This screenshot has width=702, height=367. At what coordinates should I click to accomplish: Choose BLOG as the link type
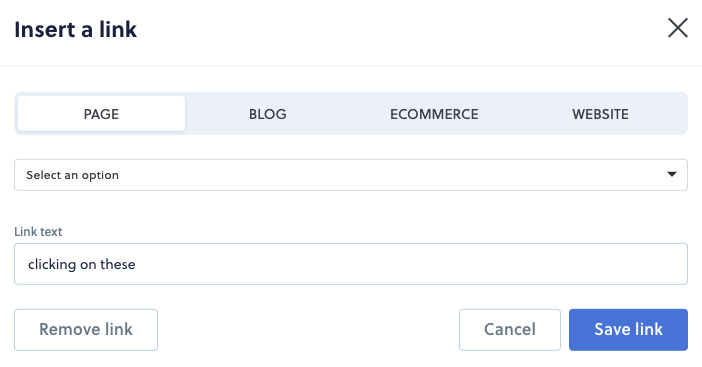coord(268,114)
